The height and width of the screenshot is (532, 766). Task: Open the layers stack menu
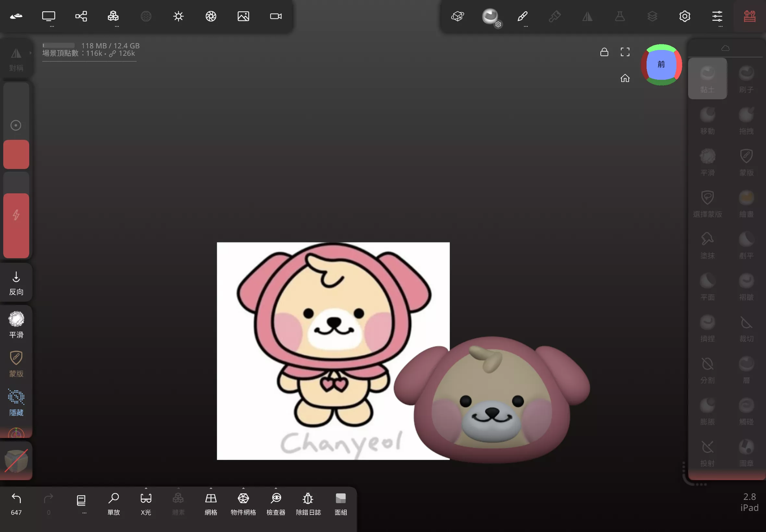[652, 16]
